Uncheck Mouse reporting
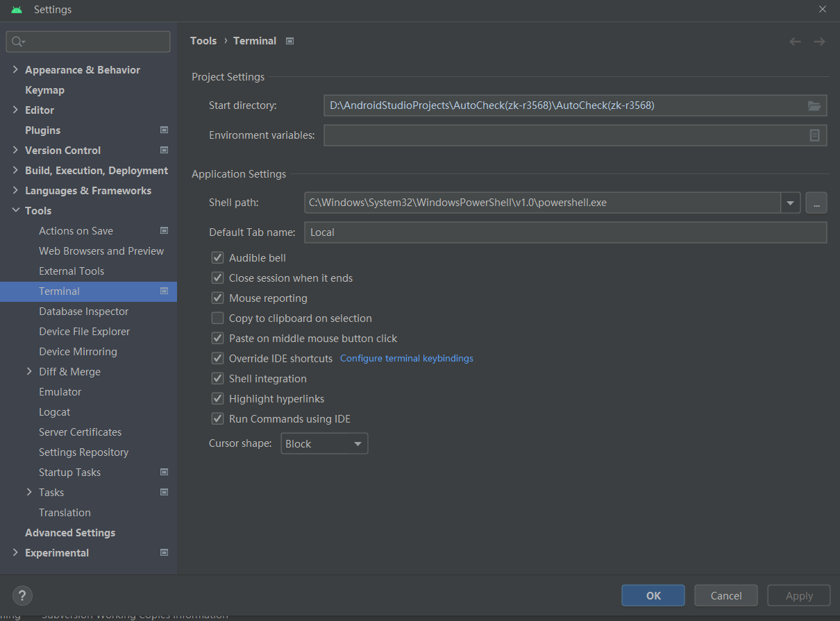Viewport: 840px width, 621px height. coord(217,298)
